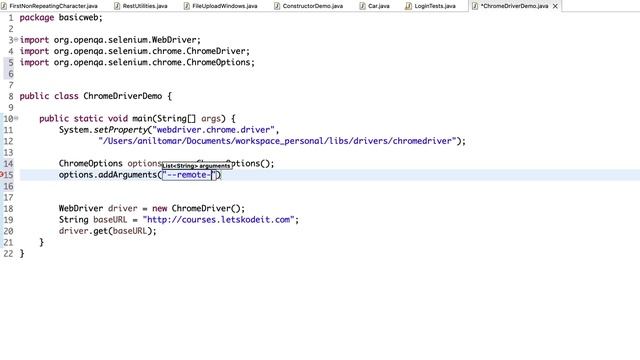Click the chromedriver file path string
The height and width of the screenshot is (360, 640).
coord(277,141)
